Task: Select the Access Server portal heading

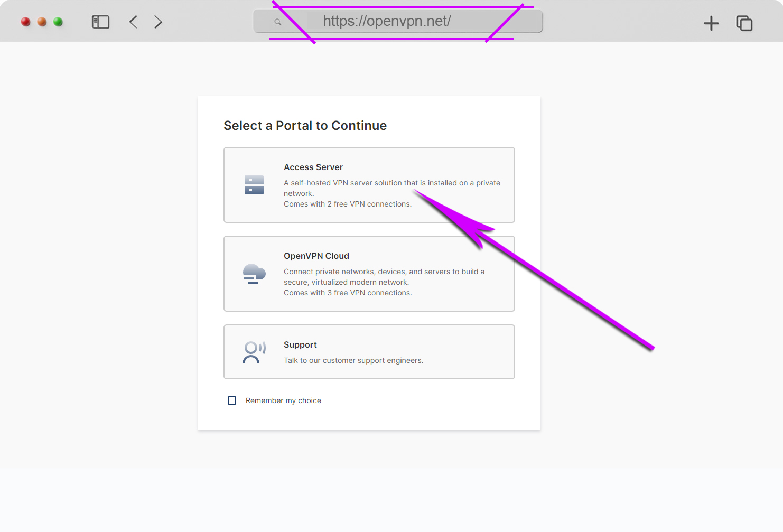Action: 313,167
